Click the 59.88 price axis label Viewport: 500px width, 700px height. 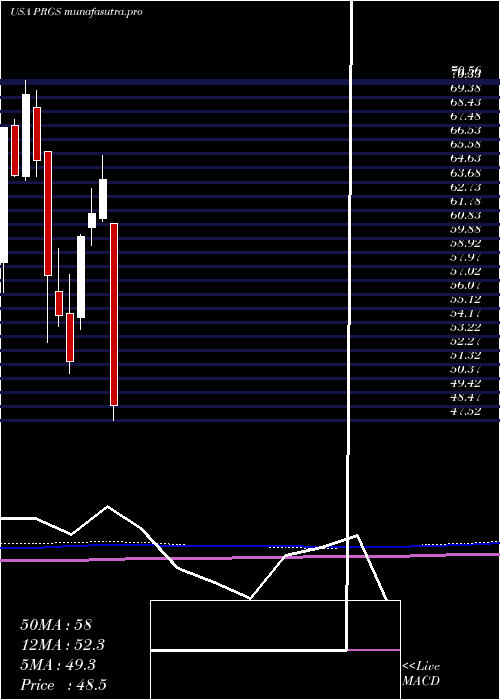tap(465, 229)
